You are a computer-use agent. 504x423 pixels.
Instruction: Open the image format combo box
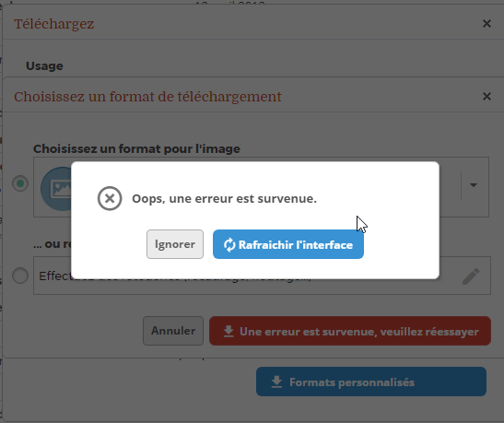click(261, 187)
